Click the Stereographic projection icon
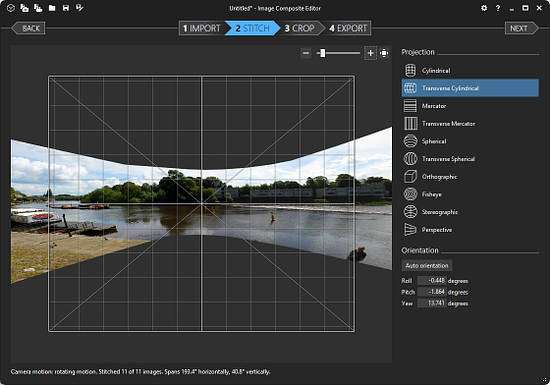 click(410, 211)
